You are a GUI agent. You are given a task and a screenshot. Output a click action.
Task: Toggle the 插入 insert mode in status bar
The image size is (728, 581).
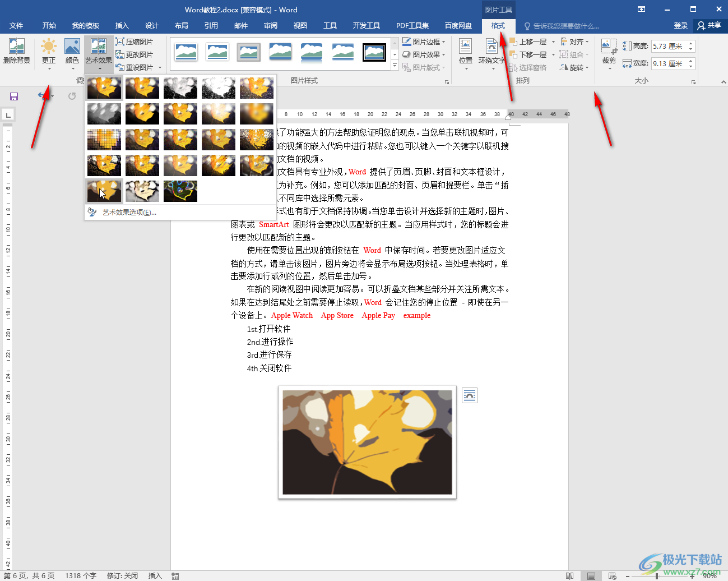pos(155,576)
